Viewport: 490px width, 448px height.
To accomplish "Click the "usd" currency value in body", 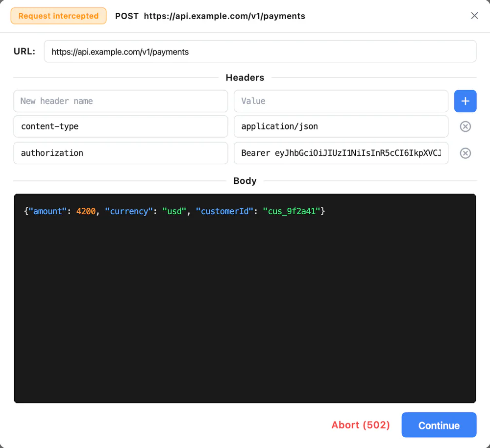I will pyautogui.click(x=174, y=211).
